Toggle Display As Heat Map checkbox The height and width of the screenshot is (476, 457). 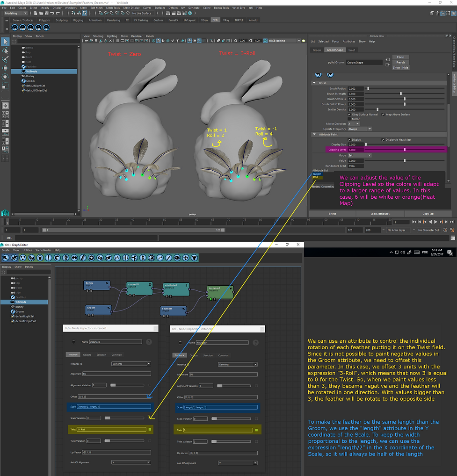[383, 140]
